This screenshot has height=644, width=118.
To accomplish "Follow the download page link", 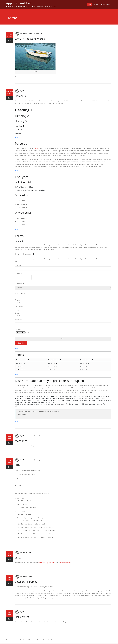I will pyautogui.click(x=65, y=563).
